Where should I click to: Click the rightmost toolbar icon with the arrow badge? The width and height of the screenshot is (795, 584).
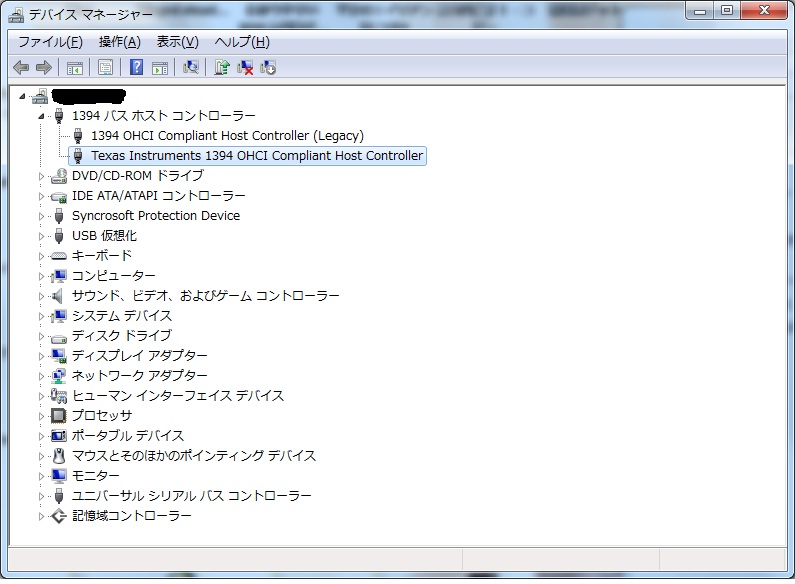[x=268, y=67]
